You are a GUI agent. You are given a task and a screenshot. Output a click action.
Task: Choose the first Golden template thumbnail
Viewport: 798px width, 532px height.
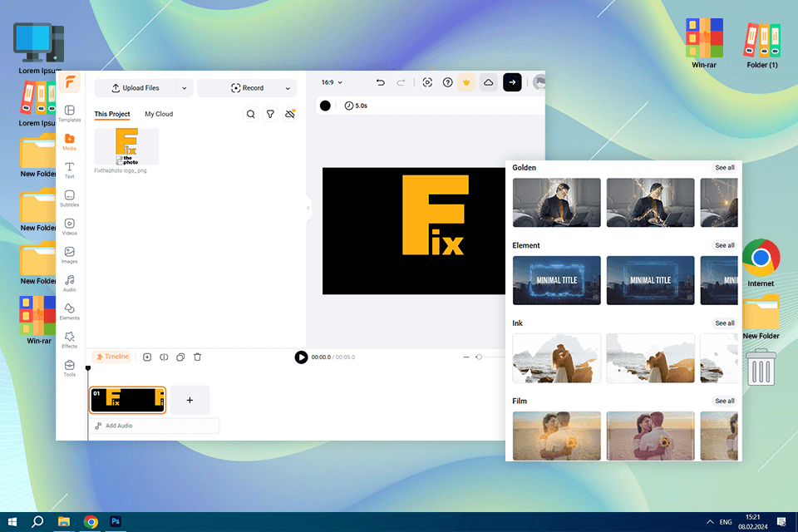click(x=557, y=203)
